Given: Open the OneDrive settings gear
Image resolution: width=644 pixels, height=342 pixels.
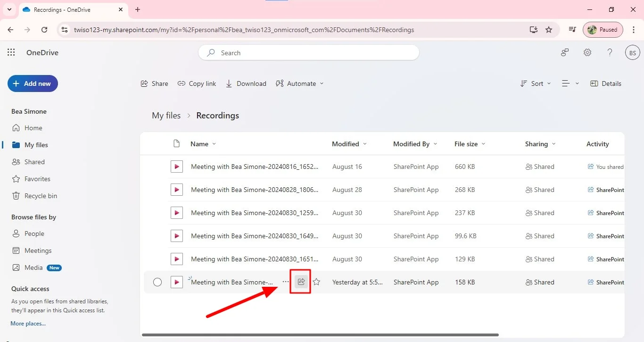Looking at the screenshot, I should click(x=587, y=52).
